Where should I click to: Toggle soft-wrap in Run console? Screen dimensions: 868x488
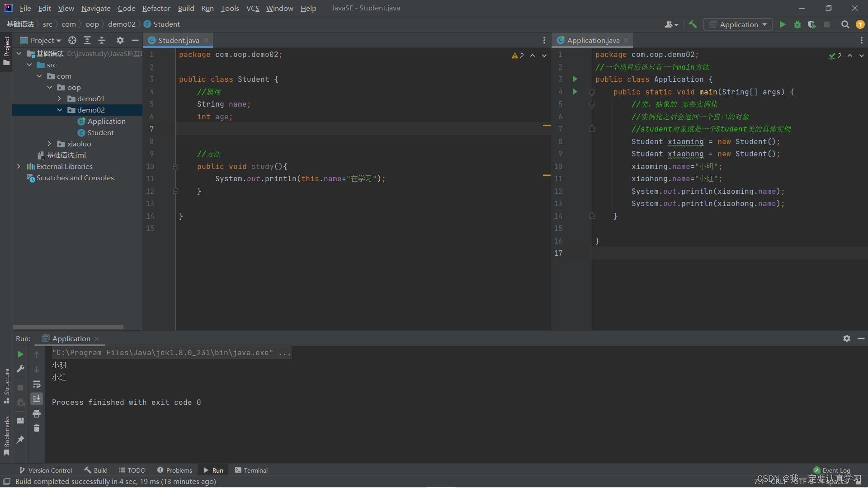pyautogui.click(x=37, y=384)
